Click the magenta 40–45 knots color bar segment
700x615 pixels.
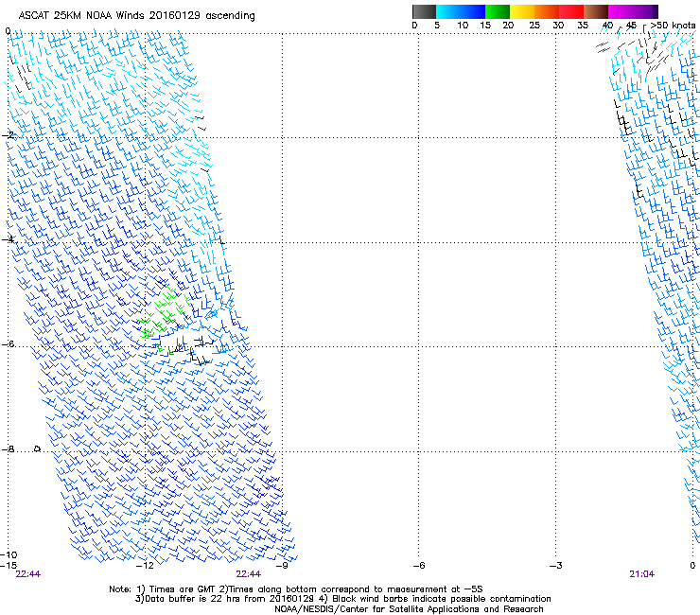point(621,11)
